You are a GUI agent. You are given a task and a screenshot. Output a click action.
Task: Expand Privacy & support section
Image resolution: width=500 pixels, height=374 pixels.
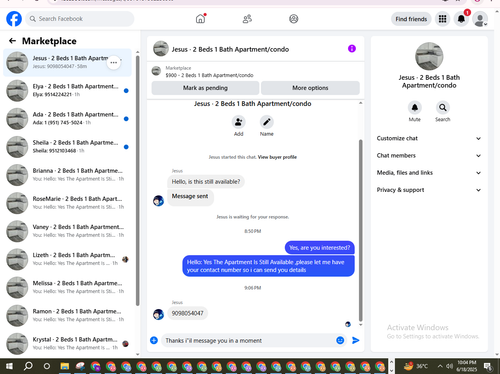tap(429, 190)
